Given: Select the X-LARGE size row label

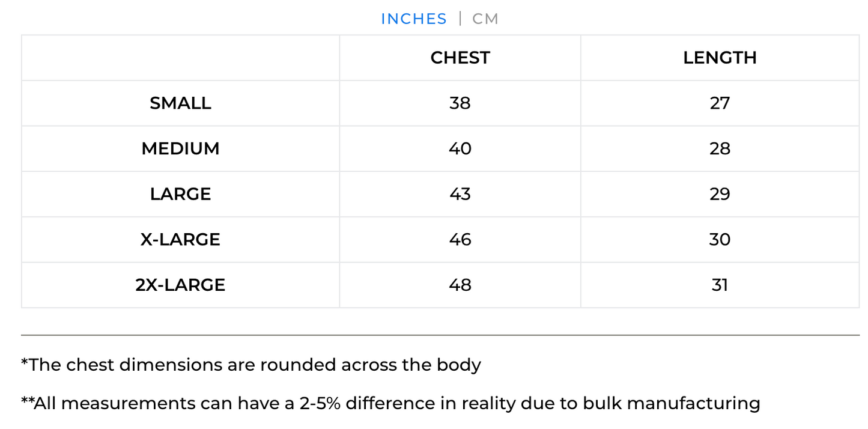Looking at the screenshot, I should [x=180, y=240].
